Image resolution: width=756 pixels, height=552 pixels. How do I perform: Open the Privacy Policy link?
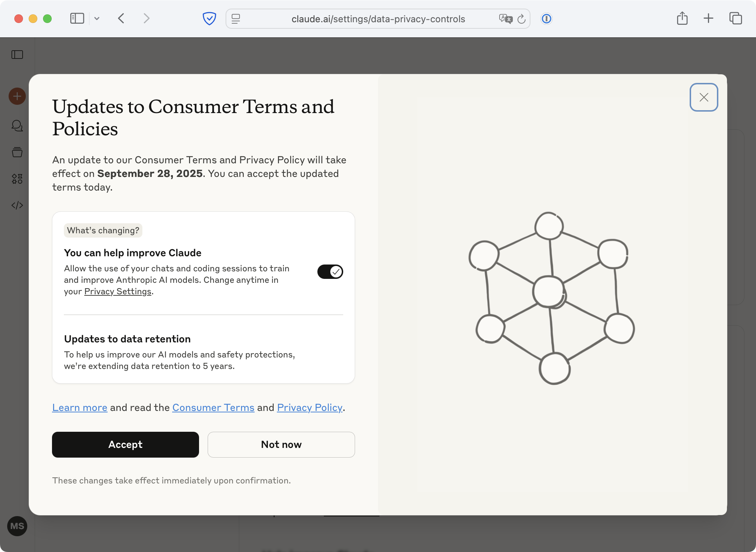click(310, 407)
